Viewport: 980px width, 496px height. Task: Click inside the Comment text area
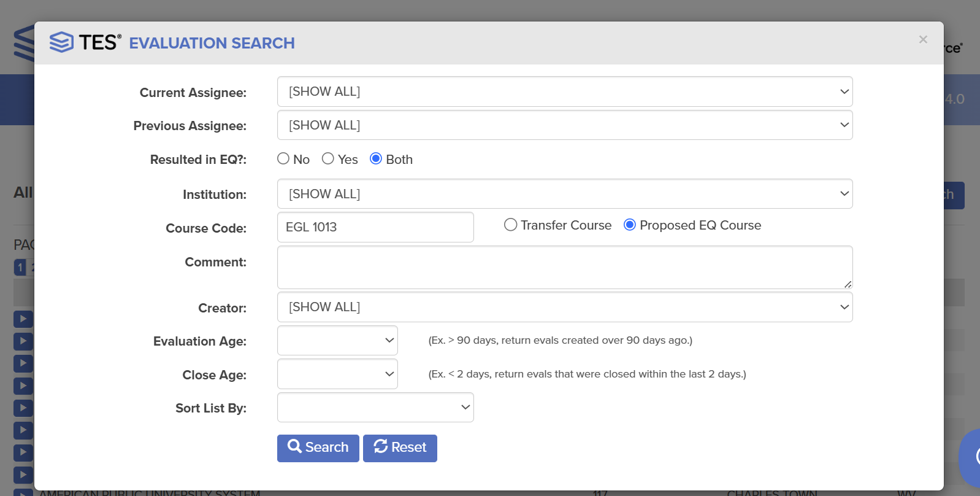564,267
